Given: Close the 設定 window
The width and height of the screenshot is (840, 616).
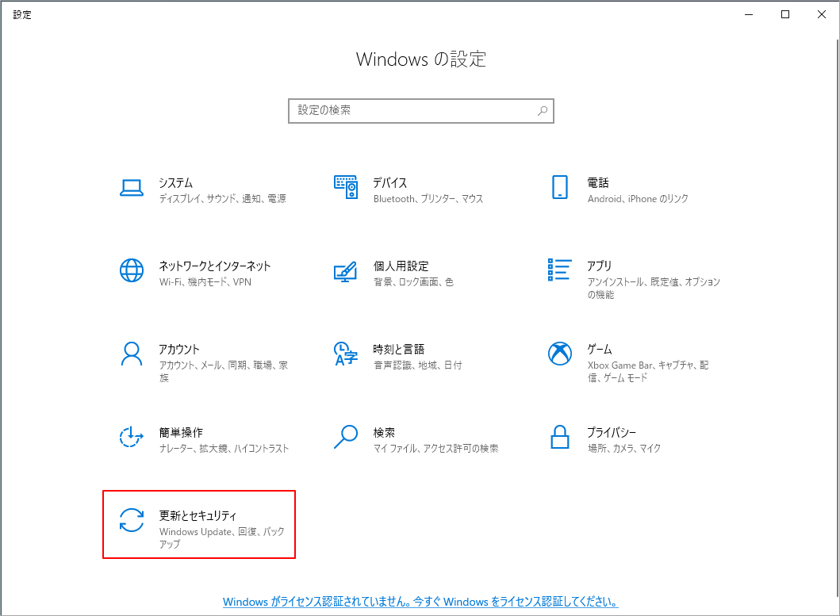Looking at the screenshot, I should [821, 14].
